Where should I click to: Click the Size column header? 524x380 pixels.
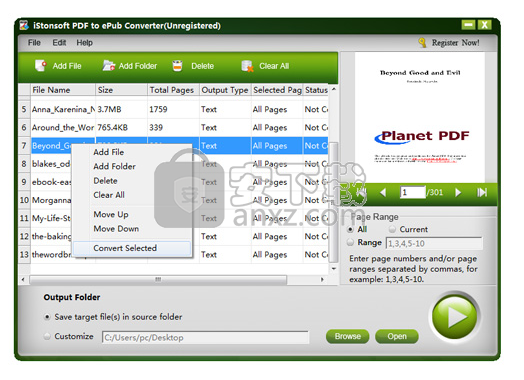click(x=121, y=90)
